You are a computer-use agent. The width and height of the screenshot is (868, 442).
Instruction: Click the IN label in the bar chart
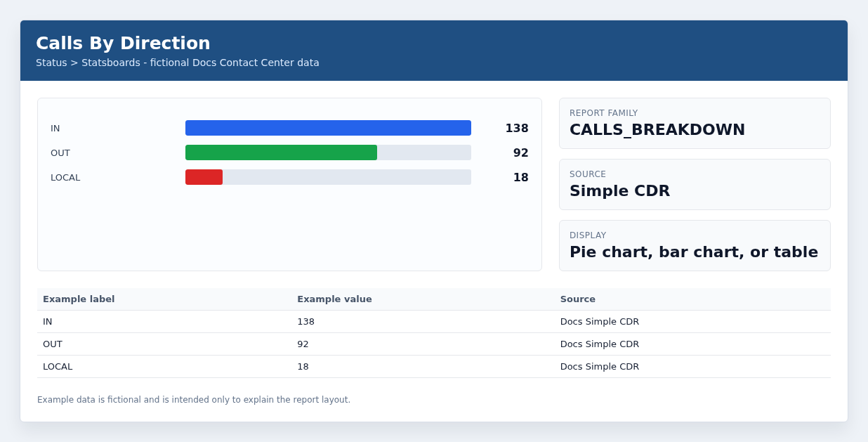coord(55,128)
